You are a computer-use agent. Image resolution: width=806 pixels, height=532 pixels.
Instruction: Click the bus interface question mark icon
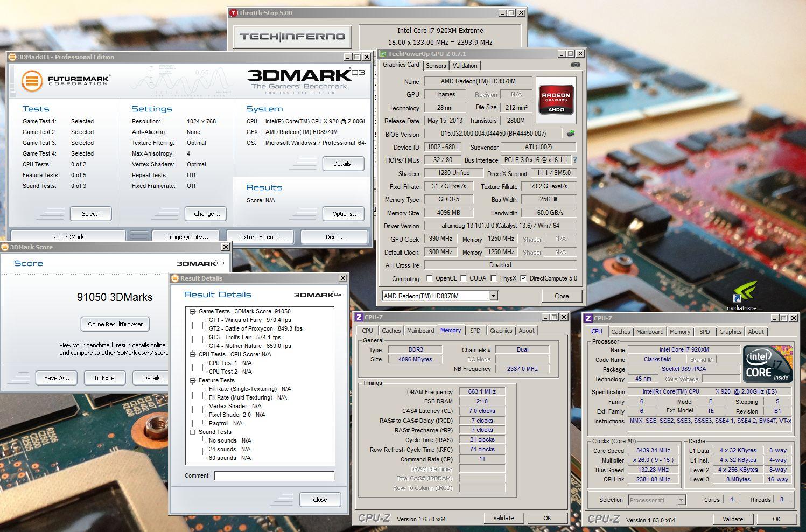575,160
